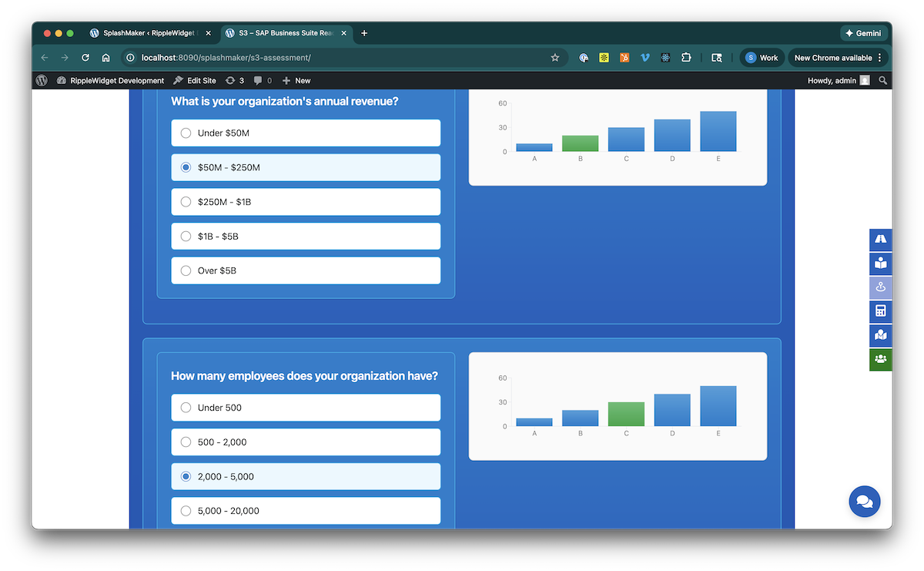Switch to the SplashMaker RippleWidget tab
The height and width of the screenshot is (571, 924).
point(150,33)
